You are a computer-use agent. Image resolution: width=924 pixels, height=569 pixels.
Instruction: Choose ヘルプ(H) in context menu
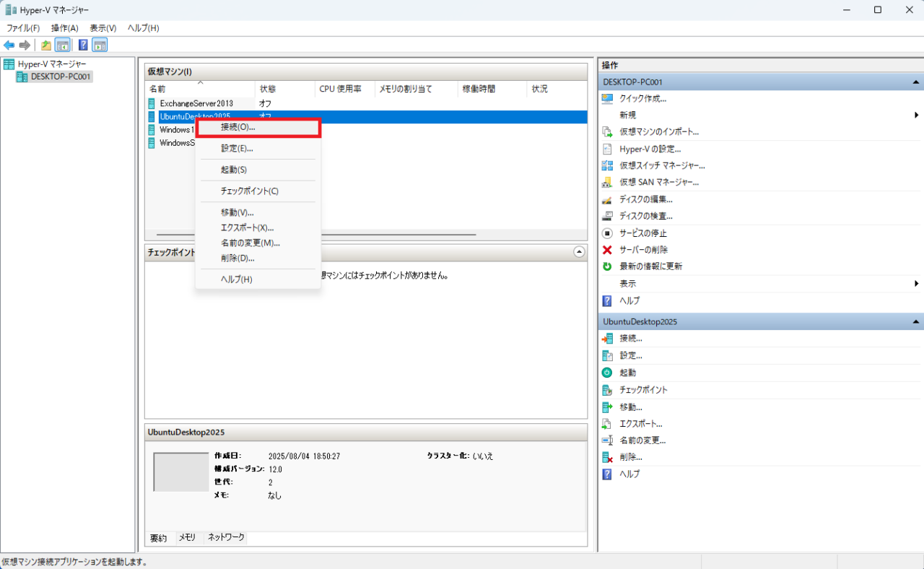click(258, 279)
